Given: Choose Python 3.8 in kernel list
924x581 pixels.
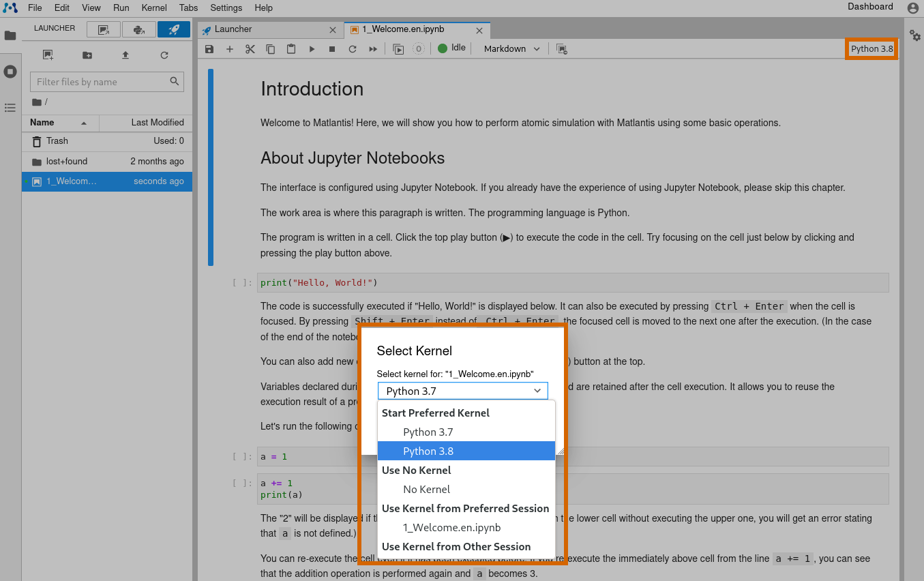Looking at the screenshot, I should click(466, 451).
